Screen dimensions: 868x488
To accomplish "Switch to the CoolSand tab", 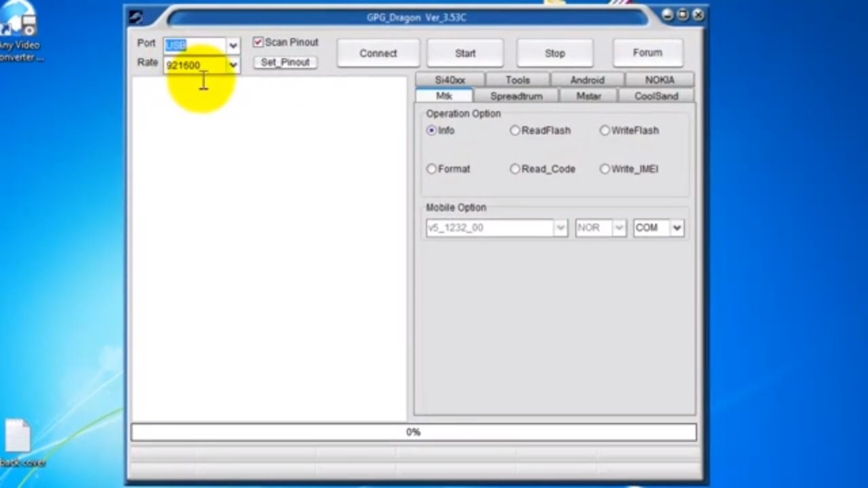I will (x=656, y=96).
